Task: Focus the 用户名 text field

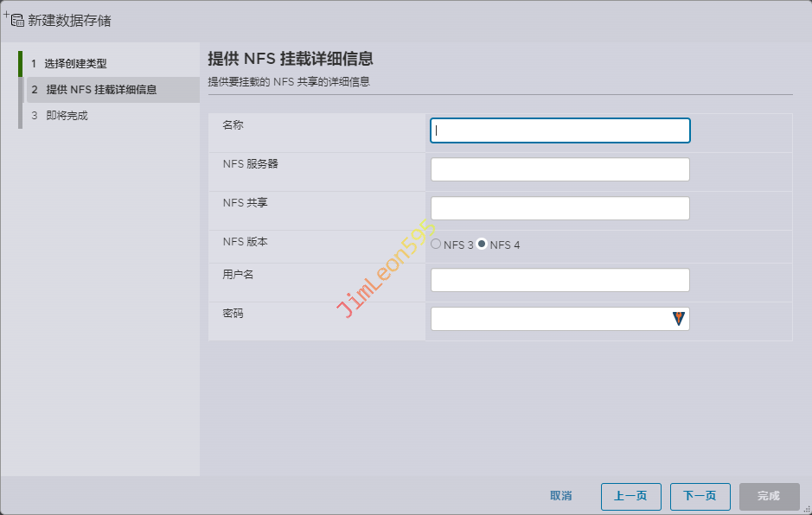Action: click(x=559, y=280)
